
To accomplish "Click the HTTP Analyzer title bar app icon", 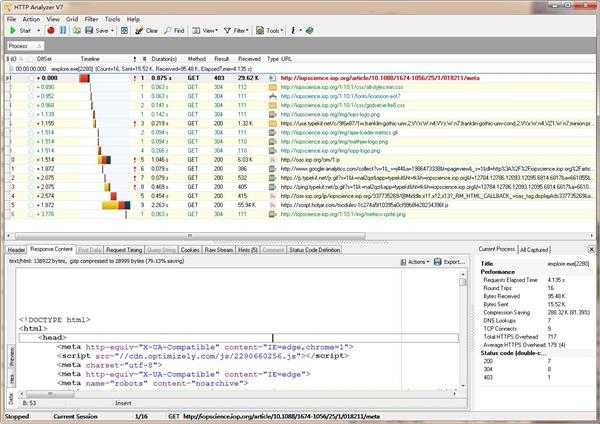I will pyautogui.click(x=7, y=7).
